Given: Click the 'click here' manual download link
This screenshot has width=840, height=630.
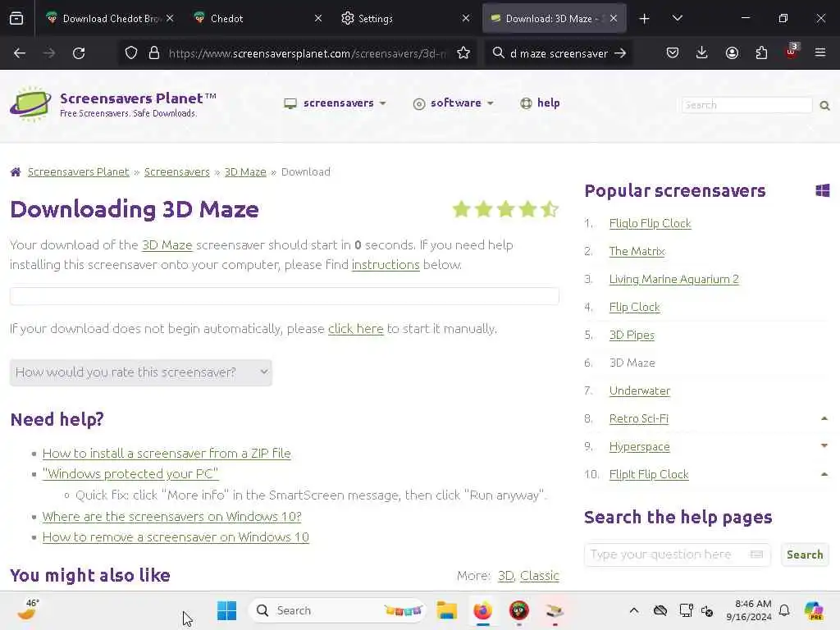Looking at the screenshot, I should pyautogui.click(x=356, y=328).
